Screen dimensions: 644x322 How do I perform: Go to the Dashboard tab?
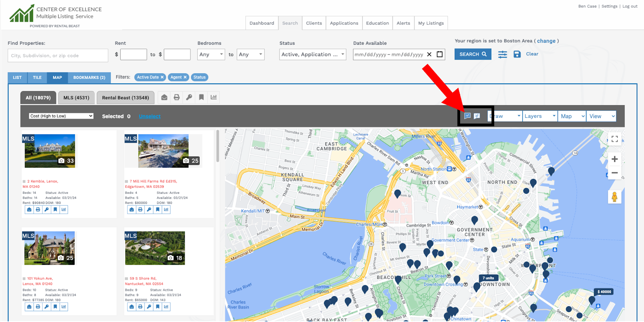(x=262, y=23)
